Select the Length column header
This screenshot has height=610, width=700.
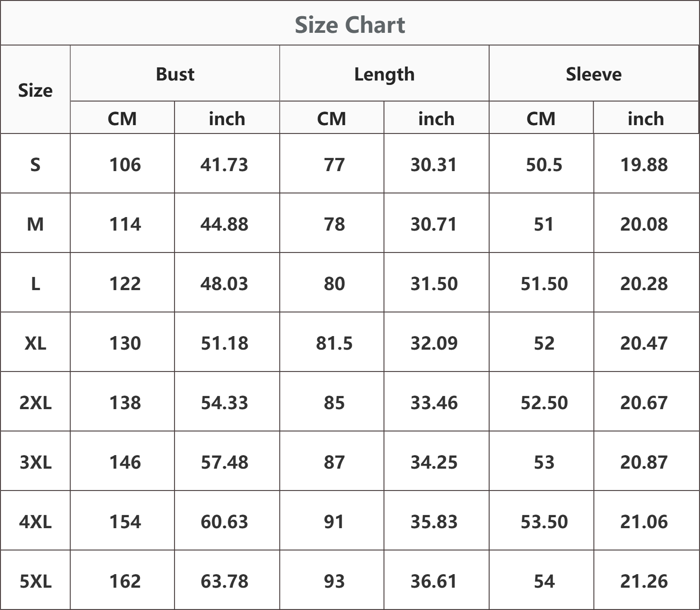tap(384, 74)
